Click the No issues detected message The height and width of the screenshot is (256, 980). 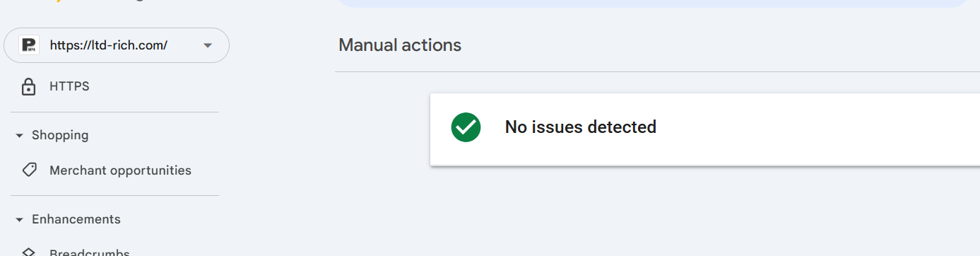click(x=581, y=127)
